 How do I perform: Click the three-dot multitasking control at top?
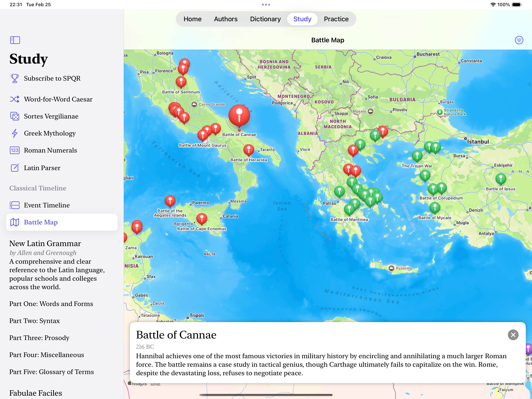click(266, 5)
